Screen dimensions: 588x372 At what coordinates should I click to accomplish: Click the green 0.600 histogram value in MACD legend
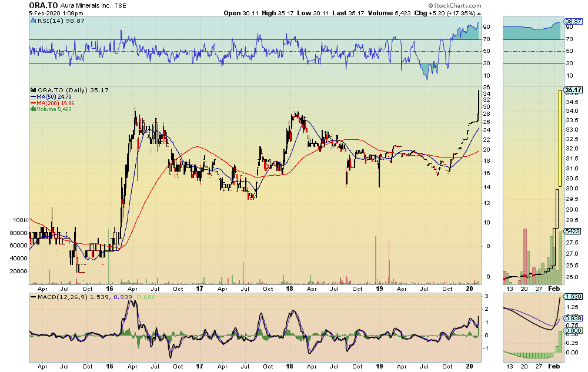tap(146, 297)
